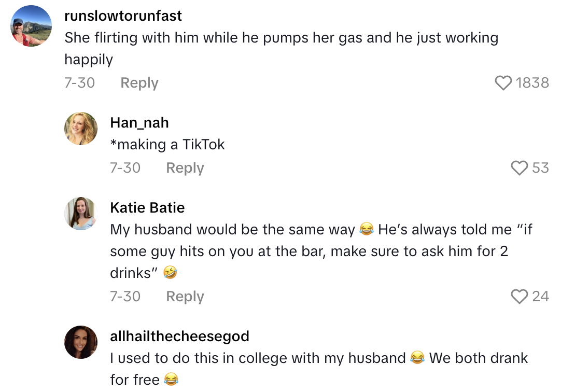The image size is (561, 392).
Task: Open runslowtorunfast's username link
Action: (122, 16)
